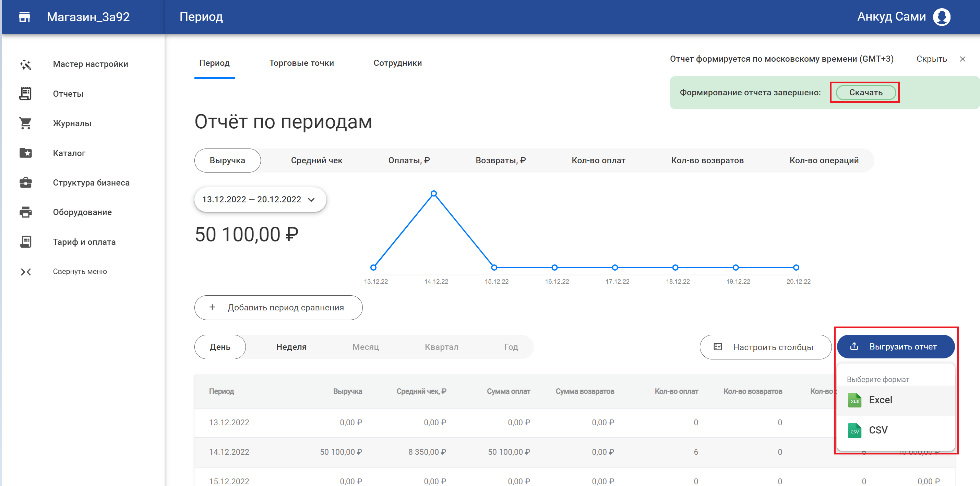The image size is (980, 486).
Task: Group data by Год
Action: coord(511,347)
